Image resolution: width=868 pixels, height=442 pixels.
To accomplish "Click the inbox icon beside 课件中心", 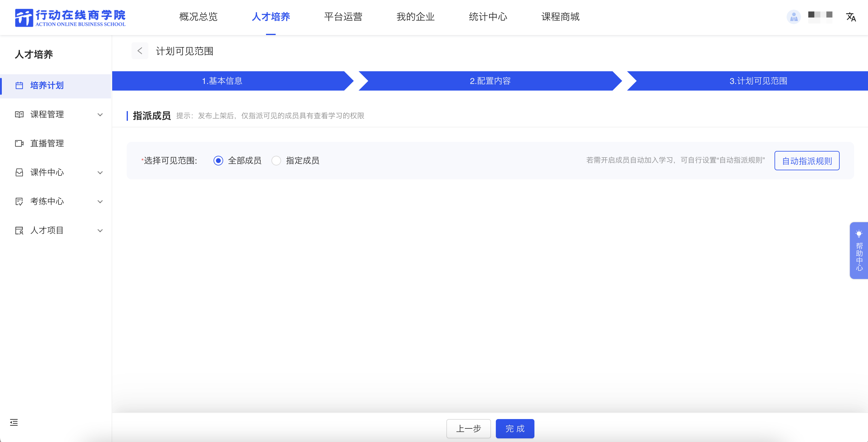I will pos(19,172).
